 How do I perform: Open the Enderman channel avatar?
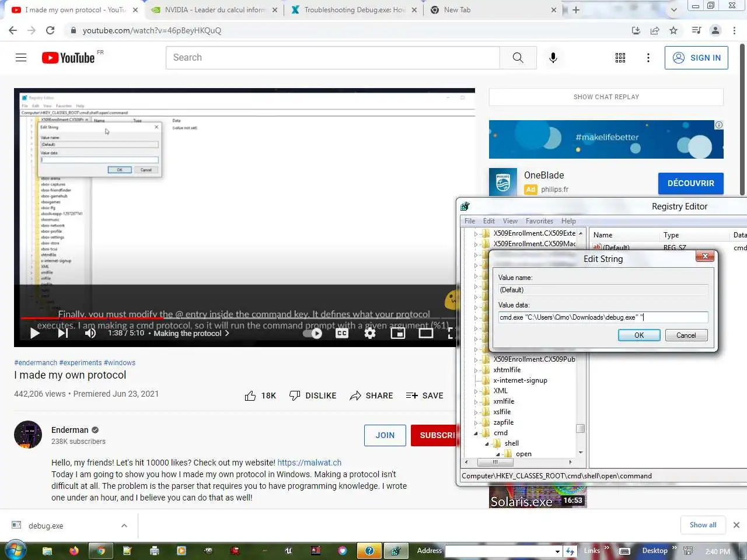(x=28, y=435)
